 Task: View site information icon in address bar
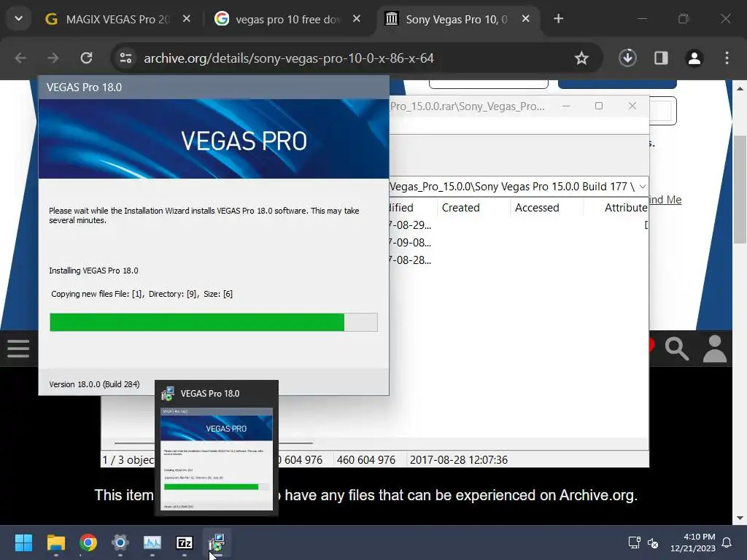point(125,58)
